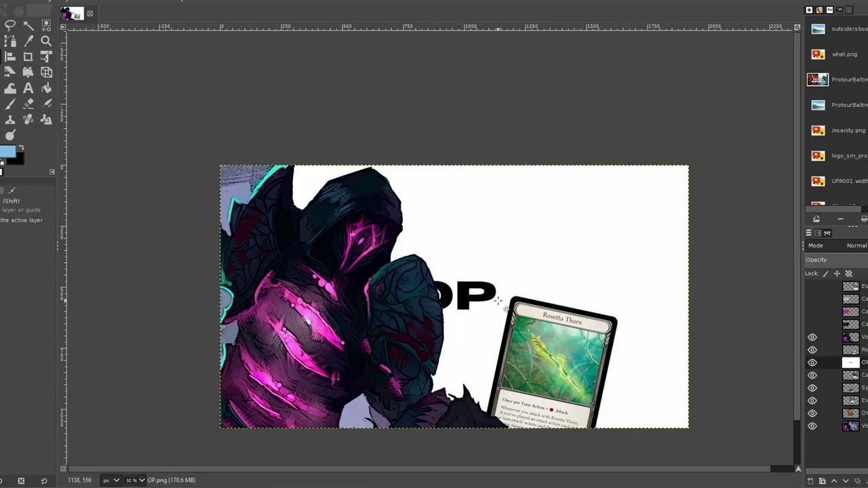The width and height of the screenshot is (868, 488).
Task: Toggle lock pixels for the layer
Action: (x=825, y=273)
